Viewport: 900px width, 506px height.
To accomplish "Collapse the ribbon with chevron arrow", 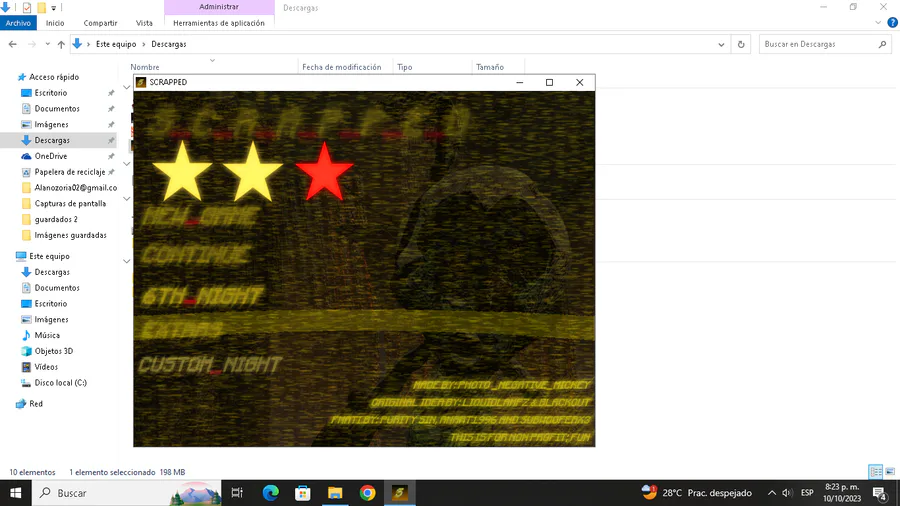I will (878, 23).
